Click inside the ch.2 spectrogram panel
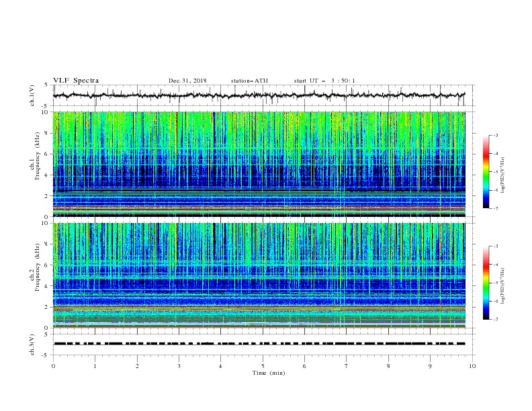 pos(259,275)
